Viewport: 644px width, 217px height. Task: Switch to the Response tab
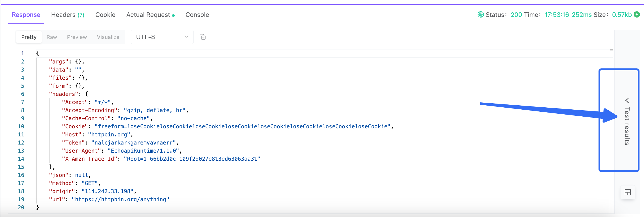coord(26,15)
